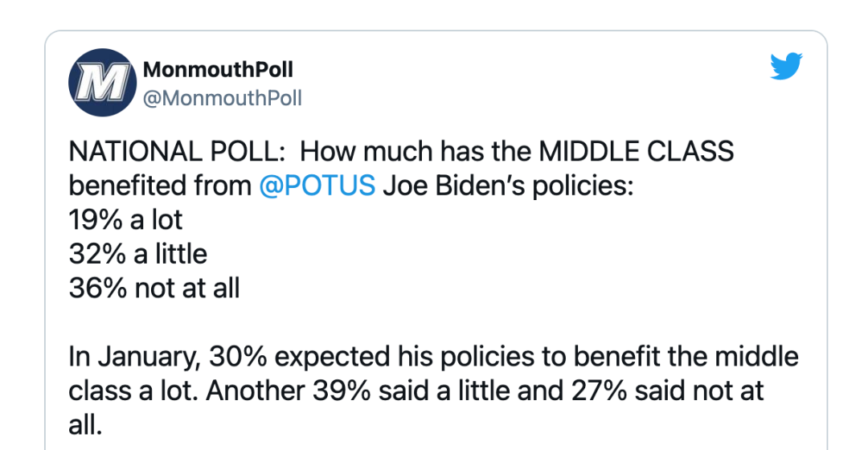Click the 'MIDDLE CLASS' text in tweet
Image resolution: width=868 pixels, height=450 pixels.
[x=636, y=152]
